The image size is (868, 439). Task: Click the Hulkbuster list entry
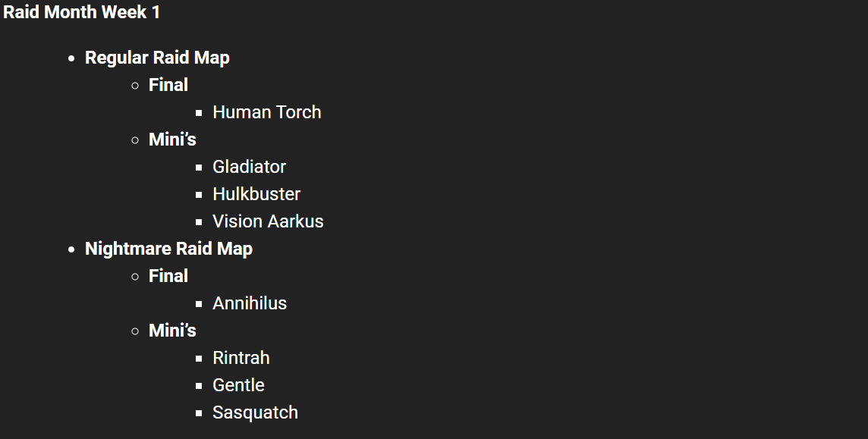[256, 194]
